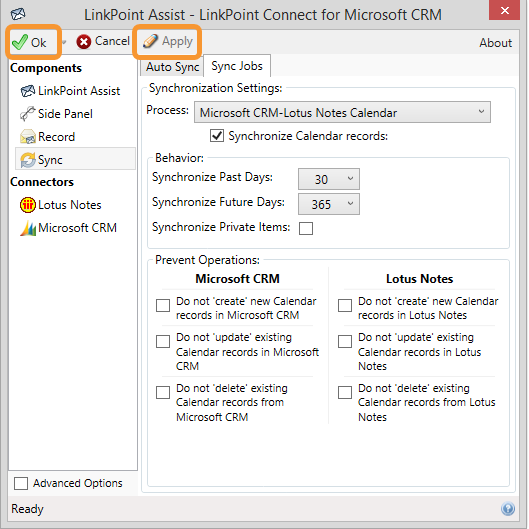Select the Side Panel component icon
This screenshot has height=529, width=529.
(28, 114)
